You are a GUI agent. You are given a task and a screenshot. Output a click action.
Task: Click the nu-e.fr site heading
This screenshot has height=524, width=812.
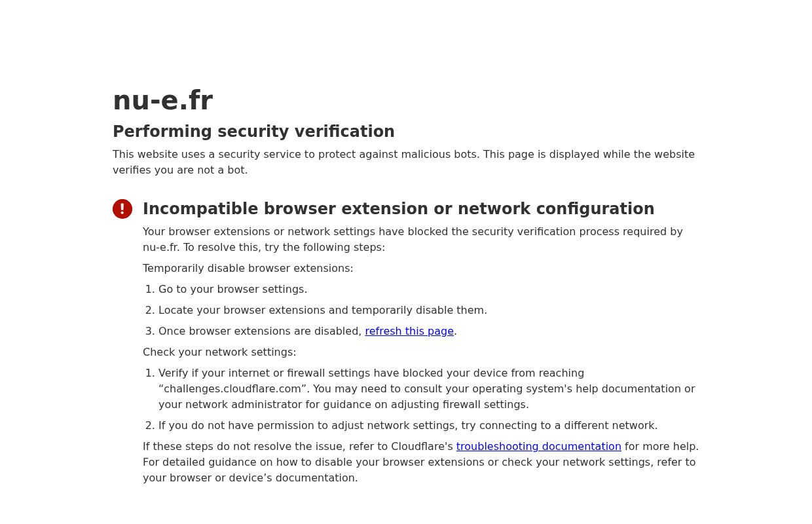click(162, 101)
